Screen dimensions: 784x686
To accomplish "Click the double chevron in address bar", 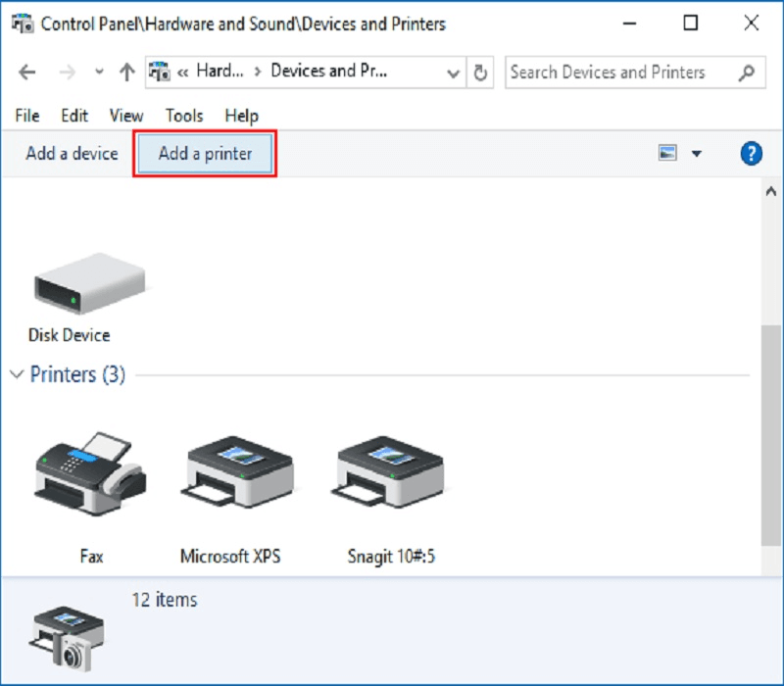I will click(183, 73).
